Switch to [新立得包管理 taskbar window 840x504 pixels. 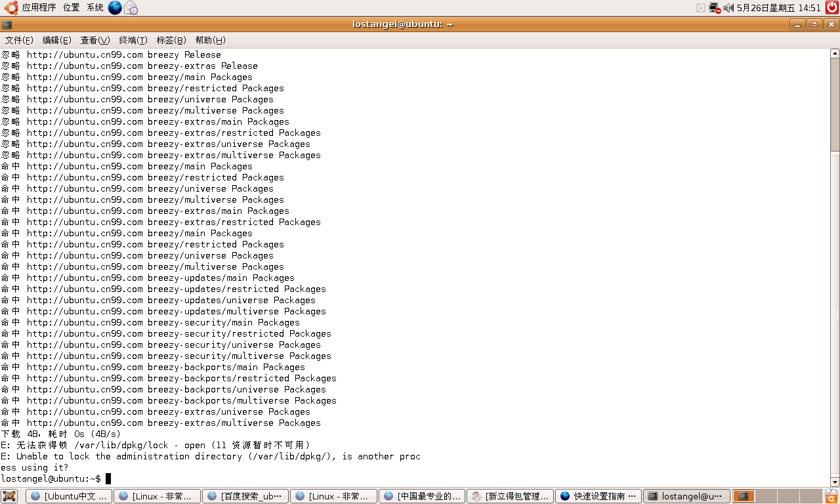click(x=509, y=496)
